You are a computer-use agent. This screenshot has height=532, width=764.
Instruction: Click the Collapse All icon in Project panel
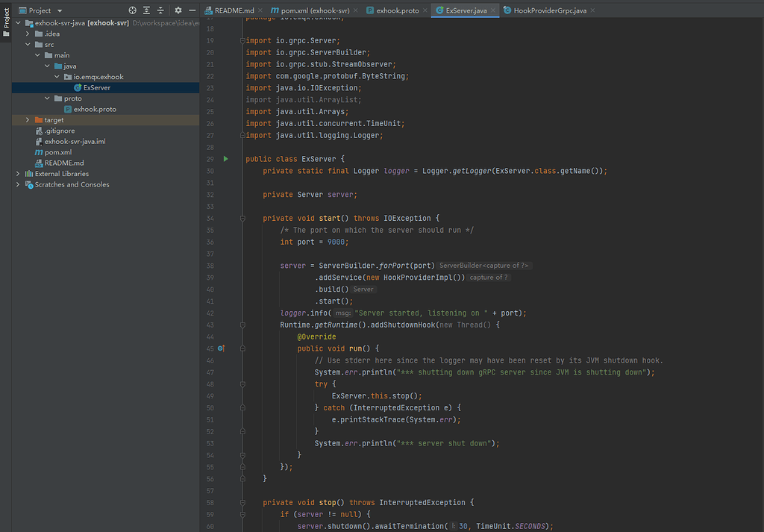coord(160,10)
